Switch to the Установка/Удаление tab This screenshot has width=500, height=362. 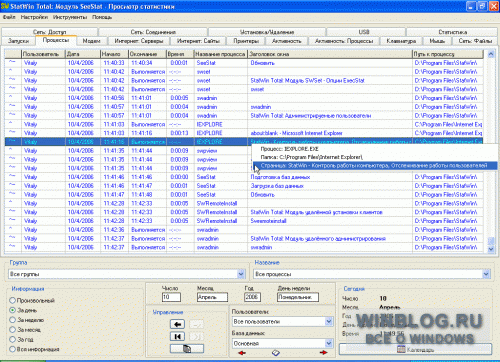click(x=267, y=32)
